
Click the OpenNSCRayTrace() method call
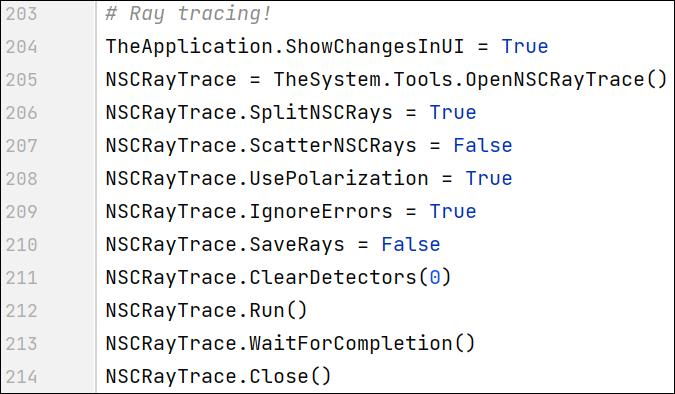[x=566, y=80]
